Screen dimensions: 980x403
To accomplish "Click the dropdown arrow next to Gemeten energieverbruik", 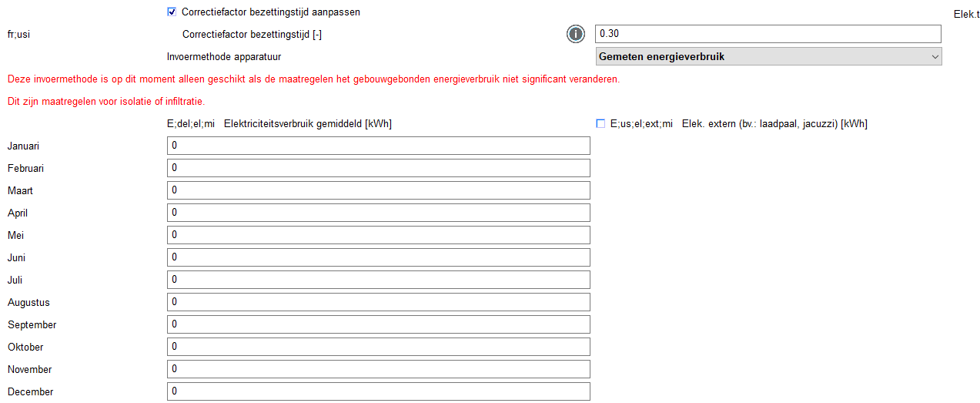I will click(935, 56).
